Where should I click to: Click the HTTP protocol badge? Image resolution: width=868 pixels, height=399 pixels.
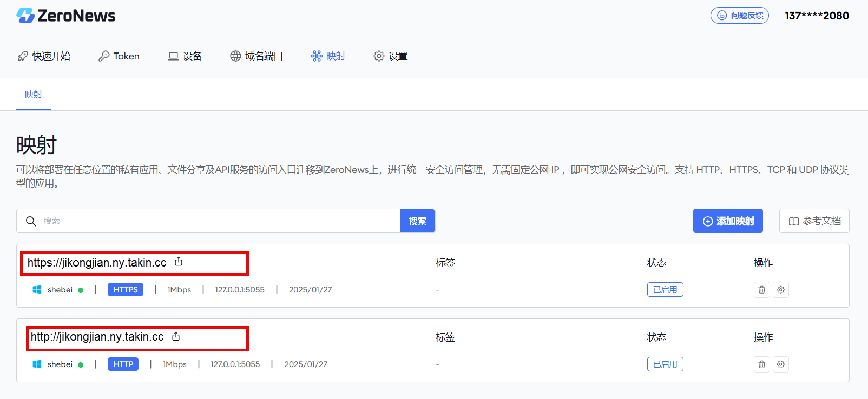pyautogui.click(x=123, y=364)
